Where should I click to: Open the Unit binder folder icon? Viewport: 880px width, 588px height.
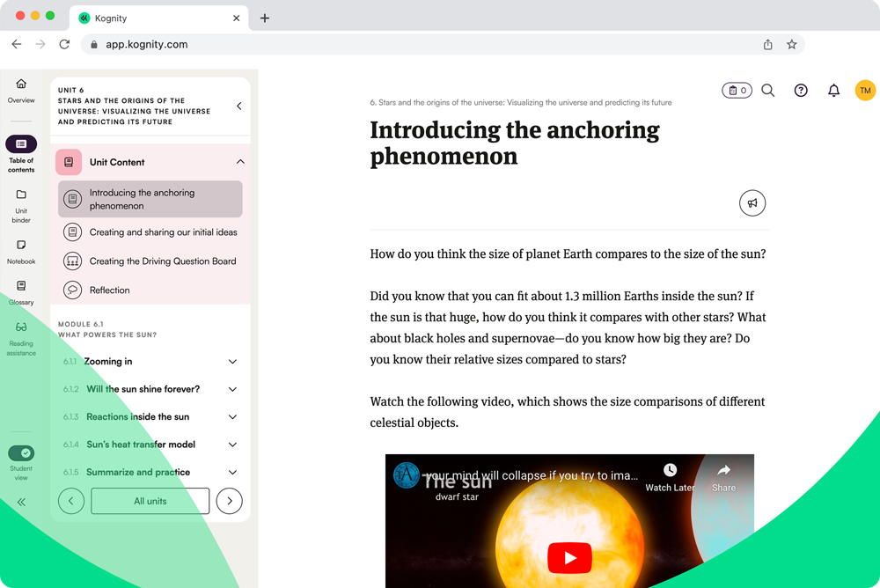(x=21, y=195)
